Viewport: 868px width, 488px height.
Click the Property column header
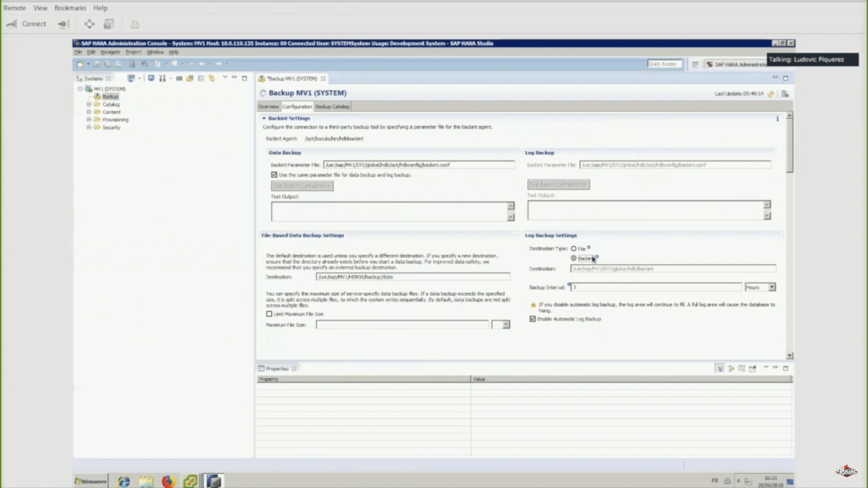pyautogui.click(x=363, y=379)
